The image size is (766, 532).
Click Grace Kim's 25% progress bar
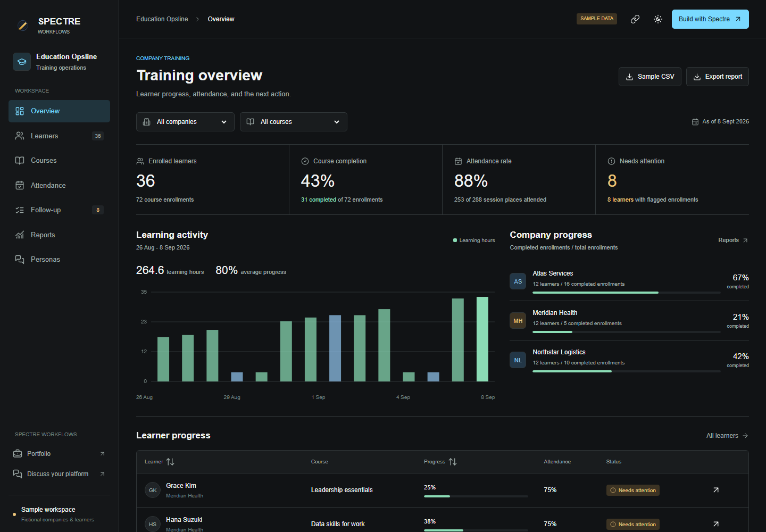click(476, 496)
